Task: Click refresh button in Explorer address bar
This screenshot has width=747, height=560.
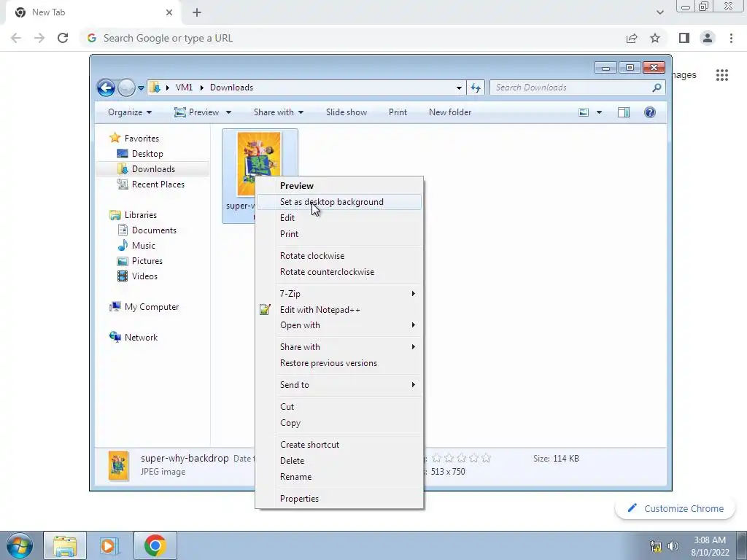Action: pos(476,87)
